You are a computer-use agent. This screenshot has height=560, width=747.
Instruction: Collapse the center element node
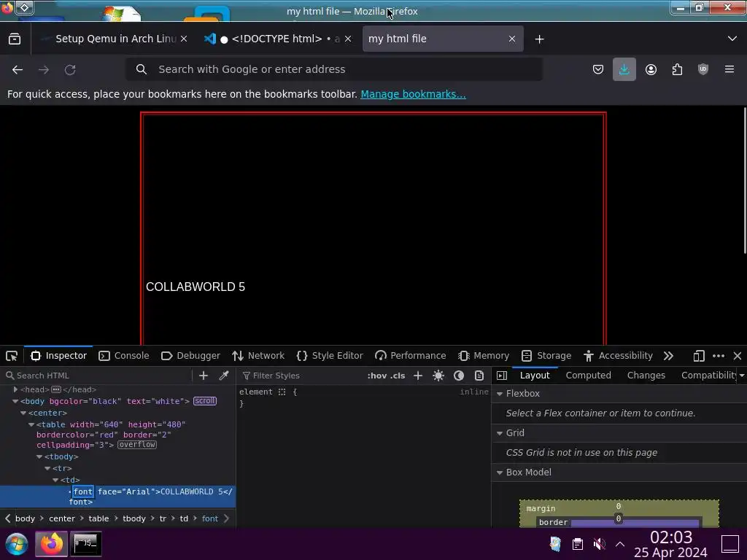23,413
